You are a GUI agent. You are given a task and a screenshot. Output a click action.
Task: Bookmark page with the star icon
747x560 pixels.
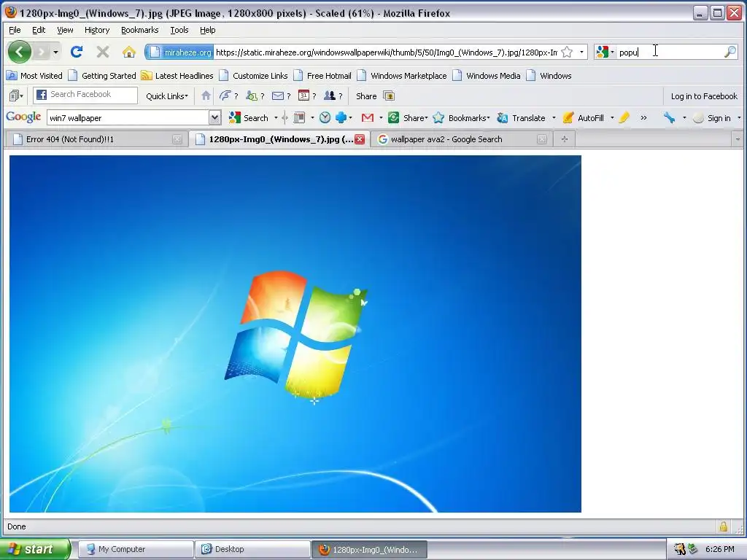click(567, 52)
